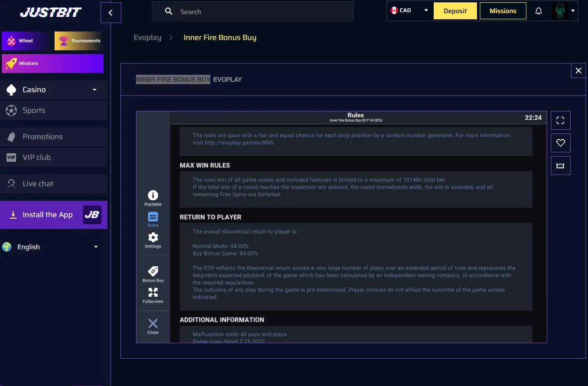Click the Live chat headset icon
Screen dimensions: 588x386
click(x=11, y=184)
